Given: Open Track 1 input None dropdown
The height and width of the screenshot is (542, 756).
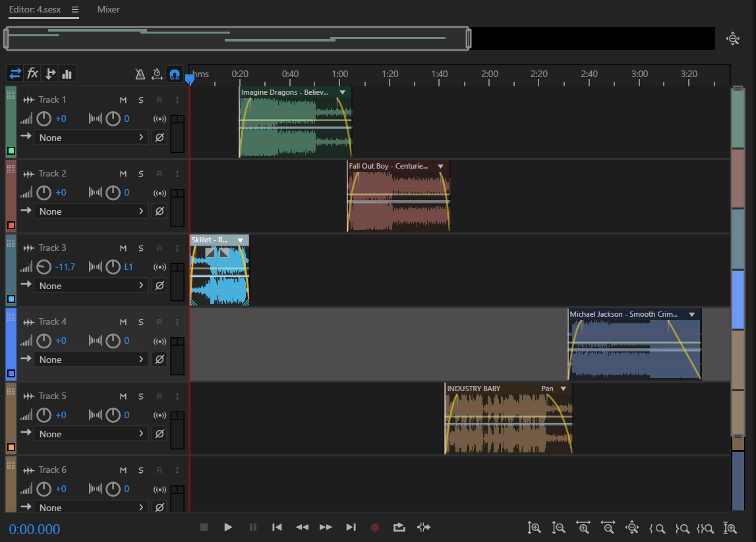Looking at the screenshot, I should tap(91, 138).
